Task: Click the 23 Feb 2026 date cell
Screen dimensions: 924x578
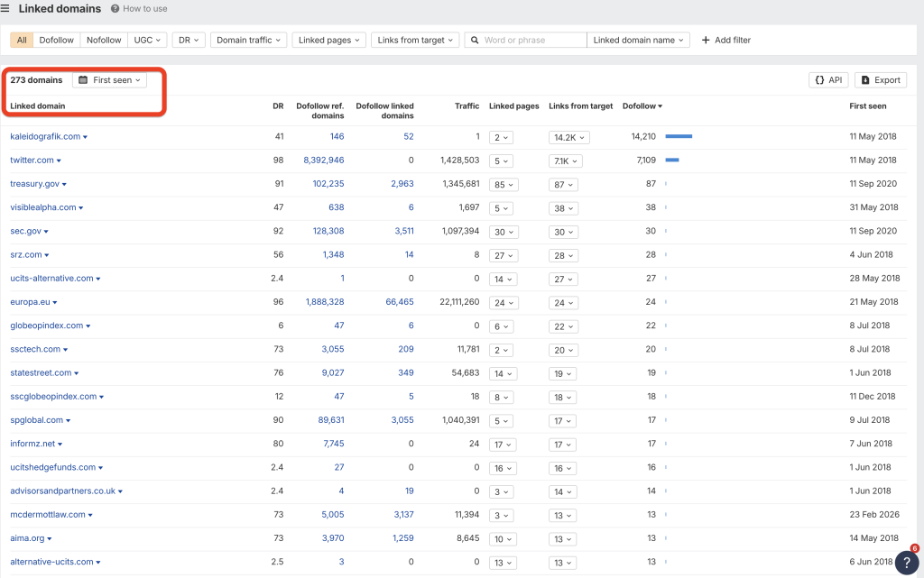Action: 874,515
